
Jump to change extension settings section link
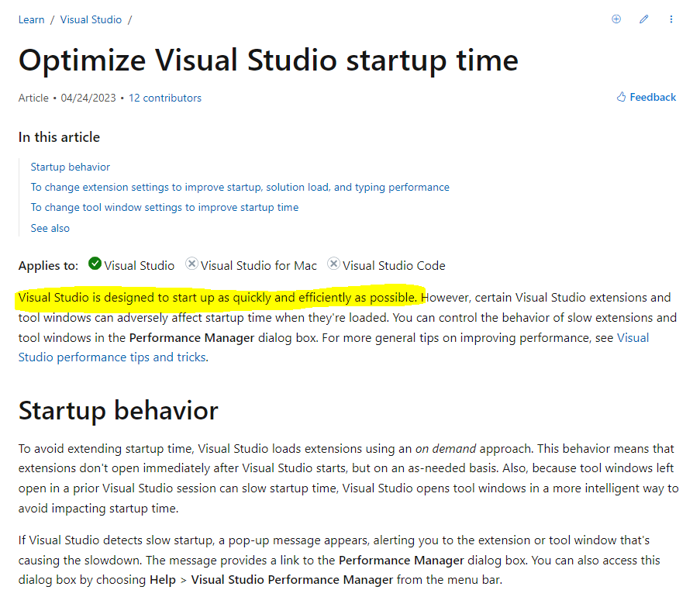[240, 187]
